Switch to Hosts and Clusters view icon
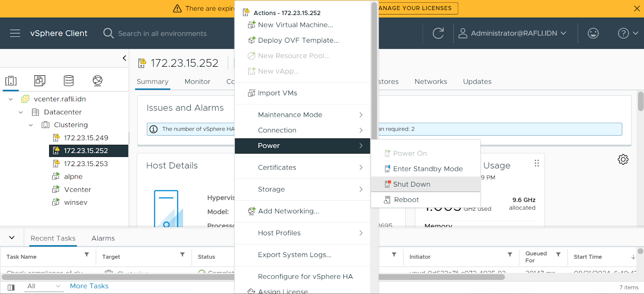This screenshot has height=294, width=644. click(11, 81)
